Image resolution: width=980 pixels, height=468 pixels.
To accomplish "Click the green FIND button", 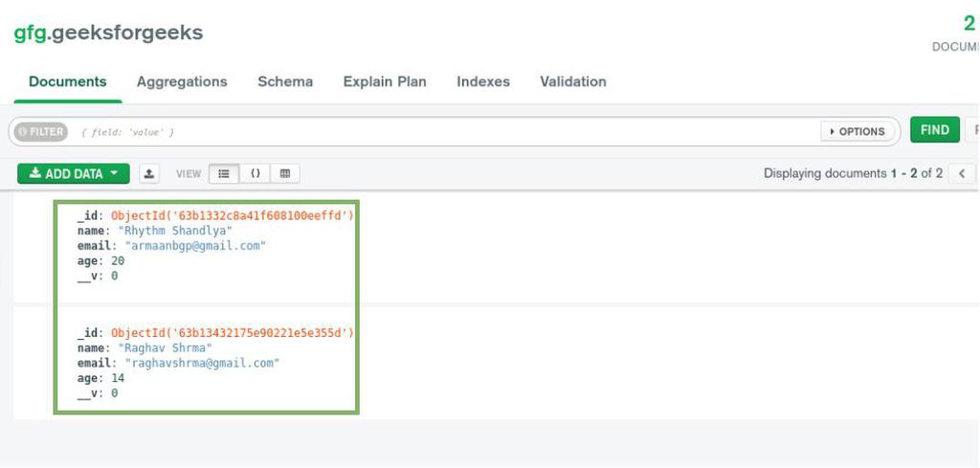I will pos(935,130).
